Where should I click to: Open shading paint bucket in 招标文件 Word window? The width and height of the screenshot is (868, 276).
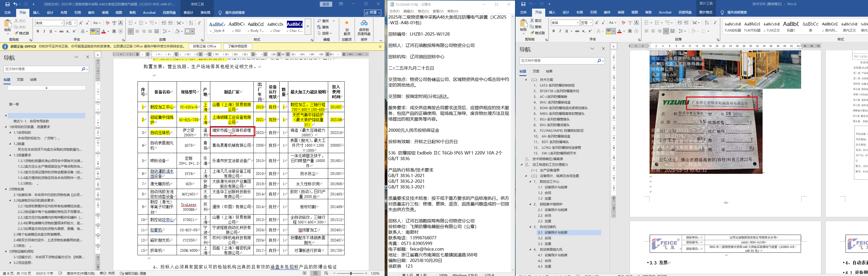point(178,31)
